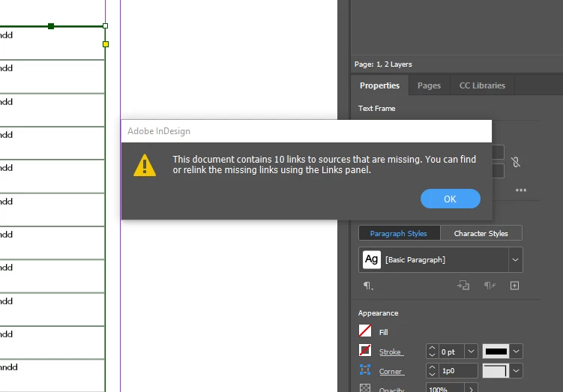Click the corner options icon
563x392 pixels.
(x=365, y=370)
